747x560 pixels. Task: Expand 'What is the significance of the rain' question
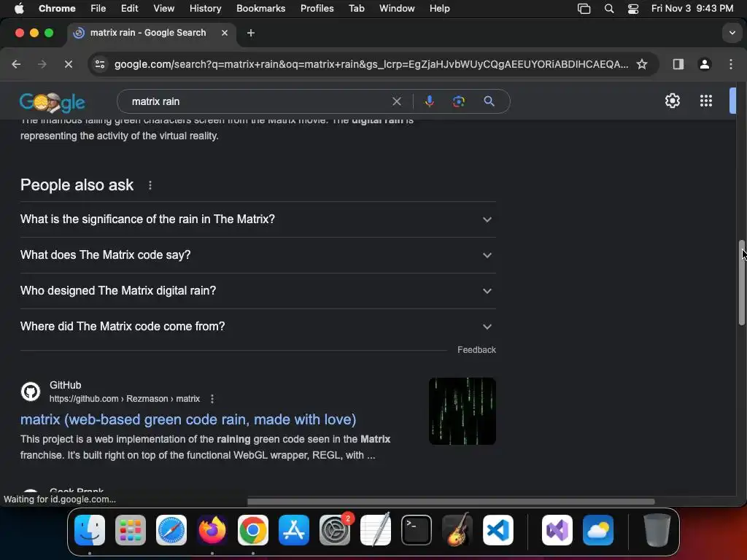(x=258, y=219)
